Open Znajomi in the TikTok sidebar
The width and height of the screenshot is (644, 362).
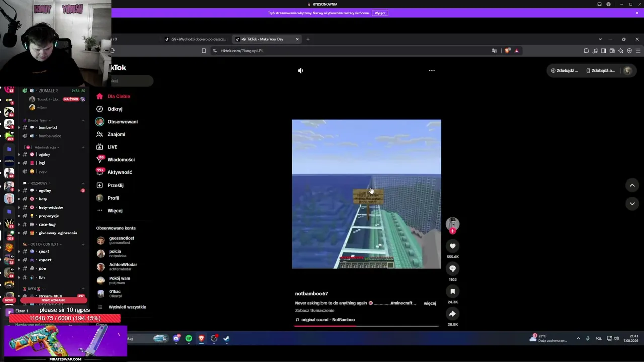click(111, 134)
